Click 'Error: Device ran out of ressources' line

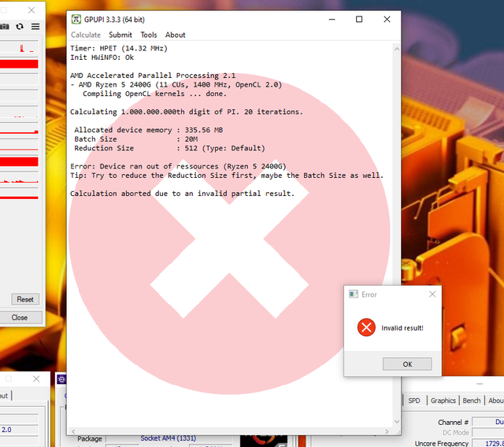click(178, 166)
